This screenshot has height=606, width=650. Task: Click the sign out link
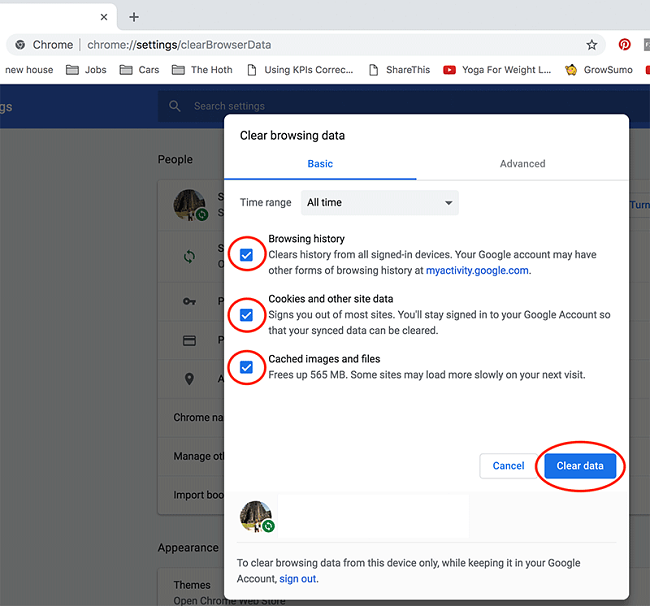(298, 579)
